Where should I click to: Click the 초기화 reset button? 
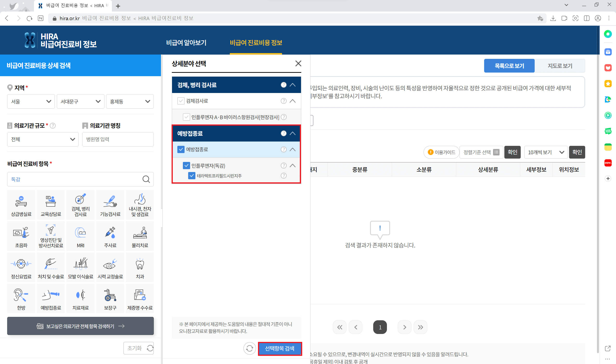click(x=138, y=348)
